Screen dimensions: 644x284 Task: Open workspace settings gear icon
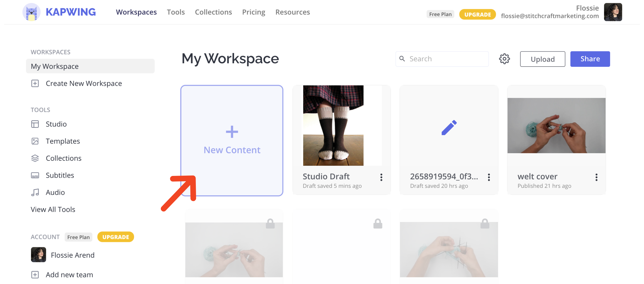[x=504, y=59]
